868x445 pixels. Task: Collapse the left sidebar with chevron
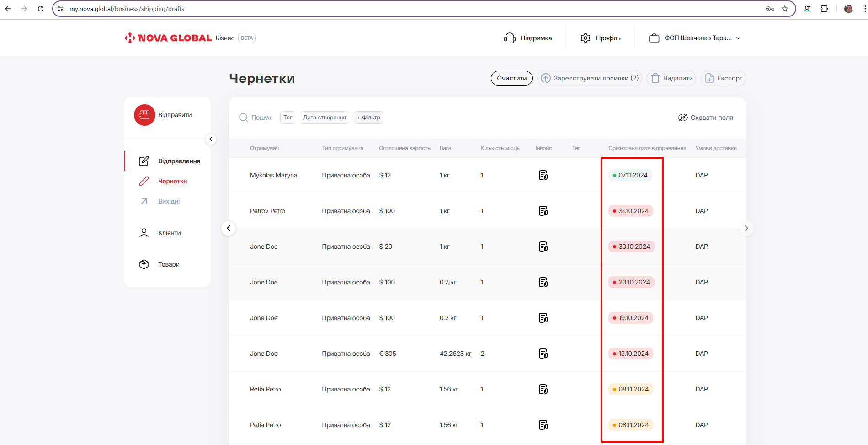(x=211, y=139)
